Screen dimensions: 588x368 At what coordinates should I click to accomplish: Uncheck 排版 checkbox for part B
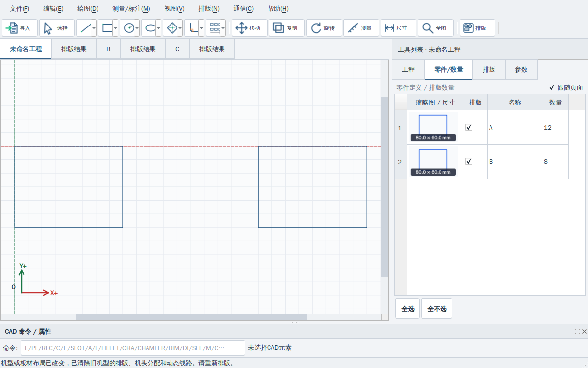[469, 161]
